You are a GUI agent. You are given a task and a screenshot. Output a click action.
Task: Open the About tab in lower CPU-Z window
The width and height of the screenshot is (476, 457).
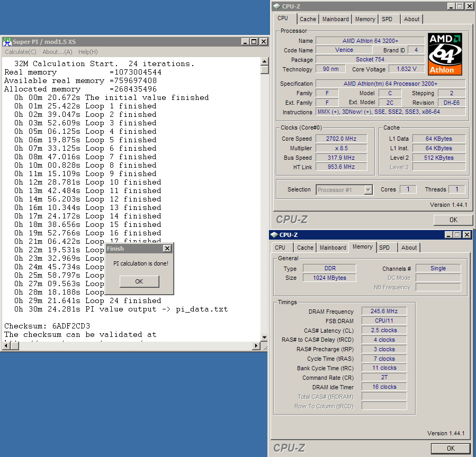point(409,248)
